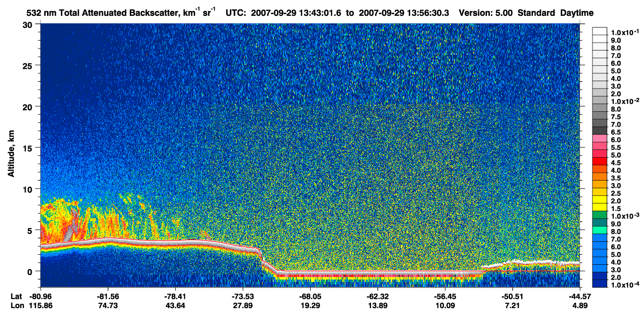Click longitude value '74.73'
This screenshot has width=644, height=330.
(108, 306)
